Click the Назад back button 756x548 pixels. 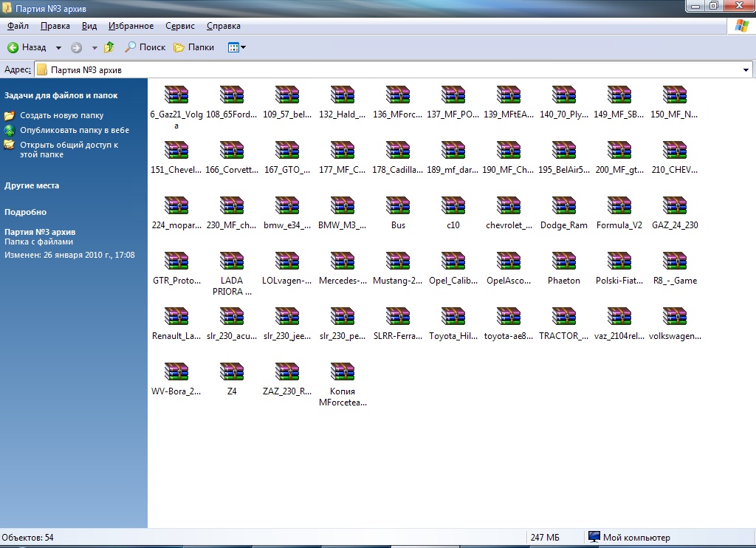(x=27, y=47)
